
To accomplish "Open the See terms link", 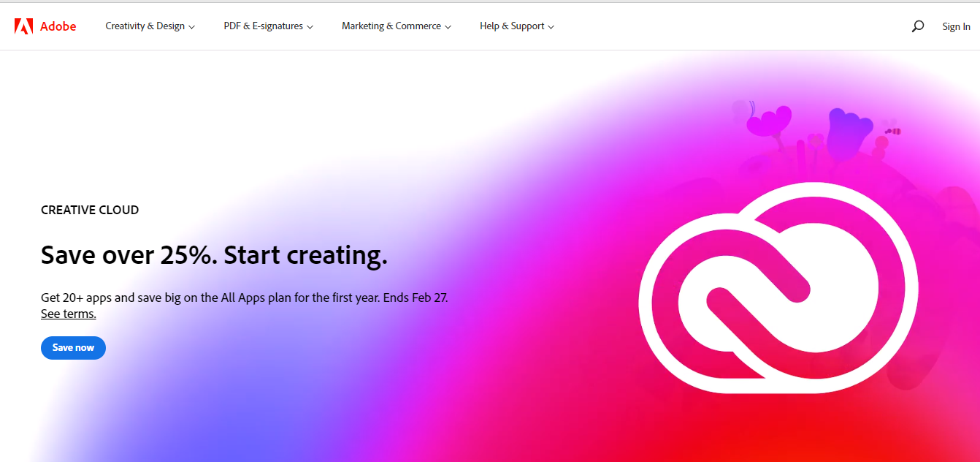I will [68, 313].
